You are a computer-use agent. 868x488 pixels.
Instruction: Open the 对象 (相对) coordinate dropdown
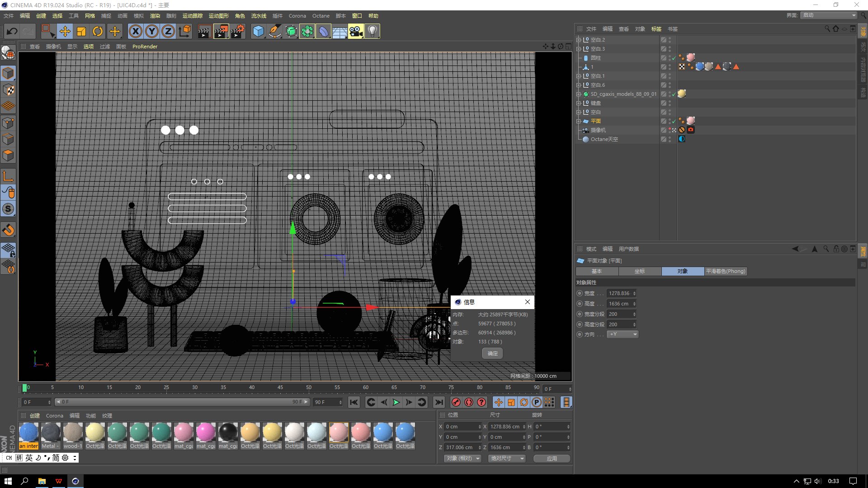point(463,458)
